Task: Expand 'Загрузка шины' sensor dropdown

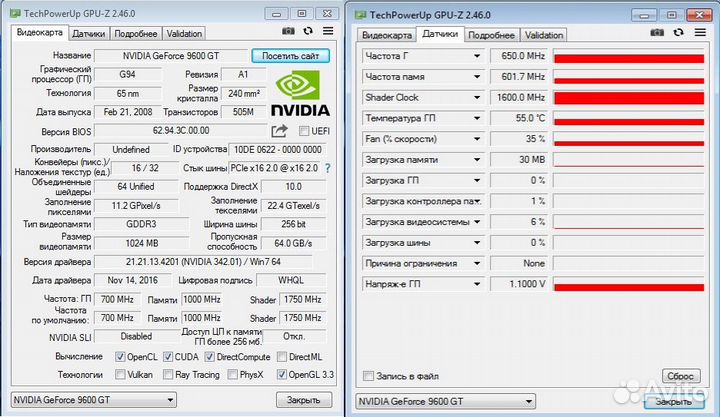Action: (477, 242)
